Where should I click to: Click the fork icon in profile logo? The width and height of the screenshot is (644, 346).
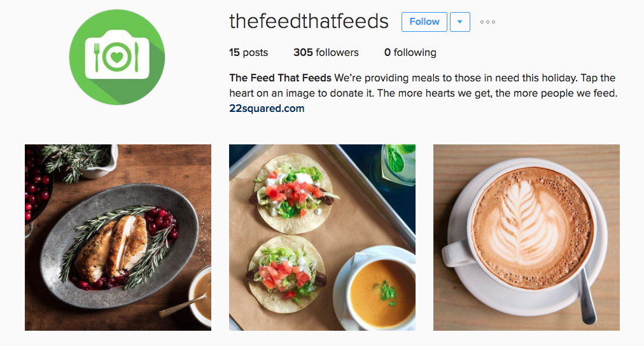click(x=97, y=57)
